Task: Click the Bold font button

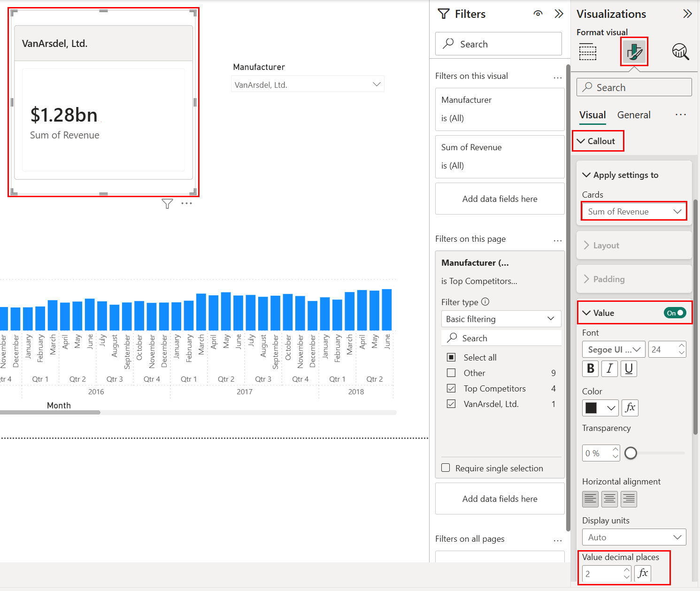Action: 591,369
